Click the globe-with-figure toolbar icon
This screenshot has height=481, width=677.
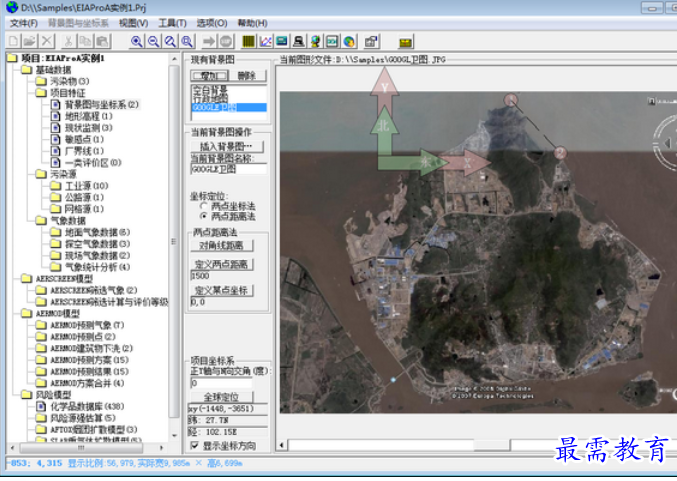[x=316, y=41]
